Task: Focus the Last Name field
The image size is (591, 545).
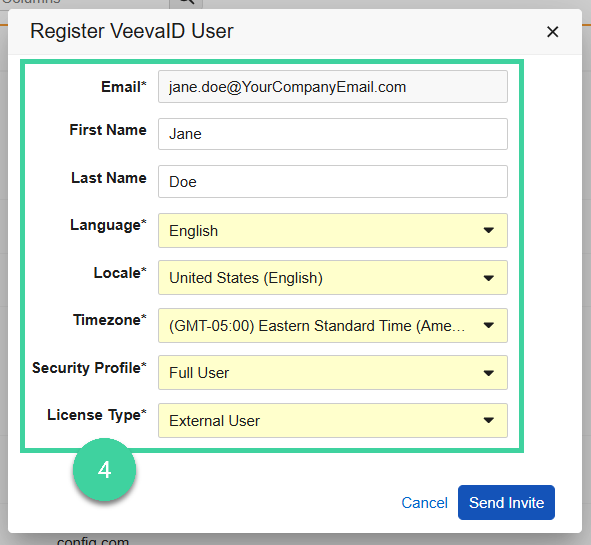Action: 333,182
